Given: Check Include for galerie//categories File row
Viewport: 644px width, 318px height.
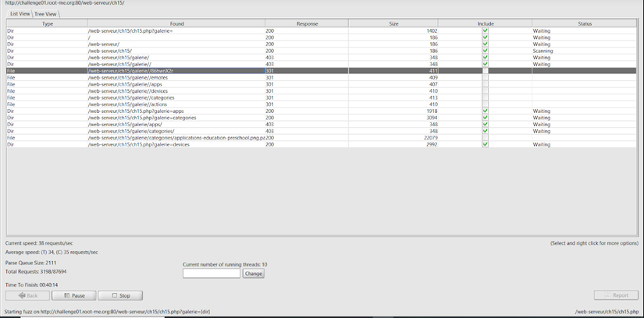Looking at the screenshot, I should [485, 97].
